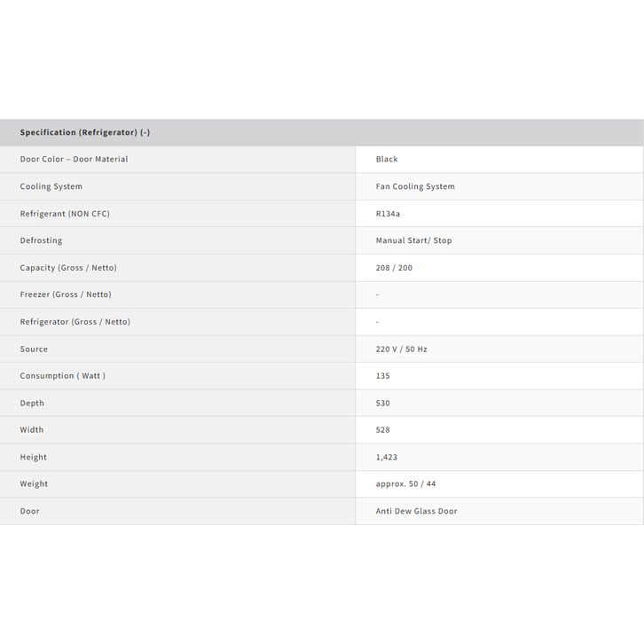644x644 pixels.
Task: Click the Freezer (Gross / Netto) label
Action: tap(66, 295)
